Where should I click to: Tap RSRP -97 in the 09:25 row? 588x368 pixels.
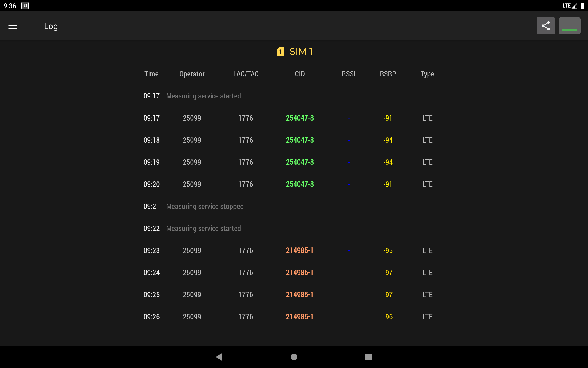tap(388, 294)
